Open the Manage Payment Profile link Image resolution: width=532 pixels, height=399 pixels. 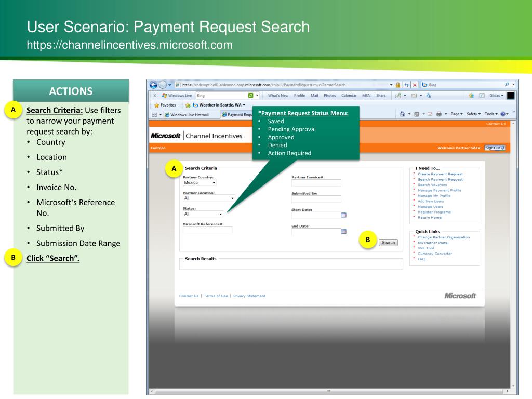point(440,190)
